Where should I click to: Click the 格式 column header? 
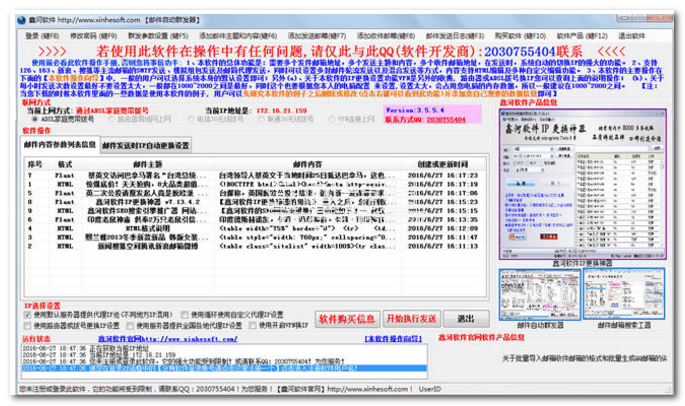click(65, 164)
